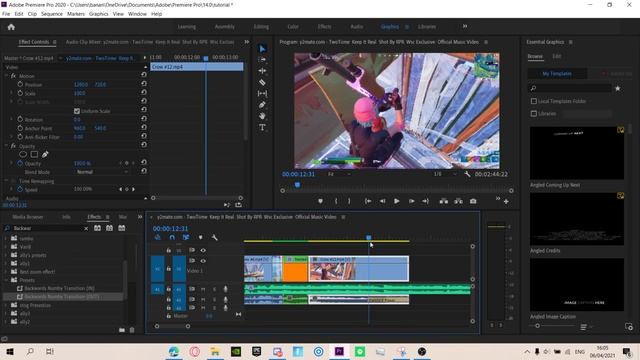
Task: Open the File menu
Action: [x=6, y=14]
